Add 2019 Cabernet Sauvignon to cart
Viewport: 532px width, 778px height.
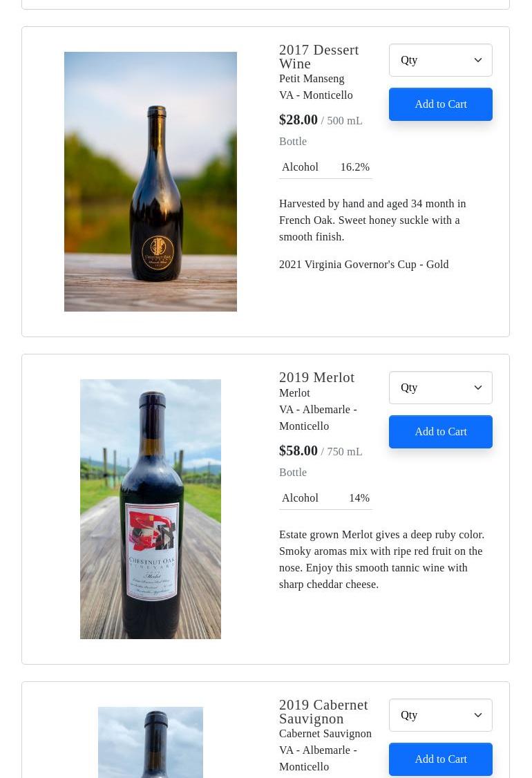point(440,759)
